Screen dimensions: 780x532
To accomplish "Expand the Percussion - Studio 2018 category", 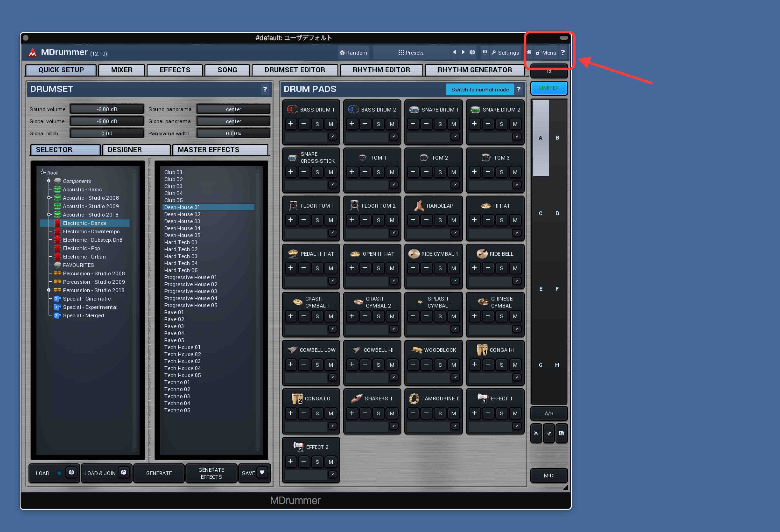I will click(x=49, y=290).
